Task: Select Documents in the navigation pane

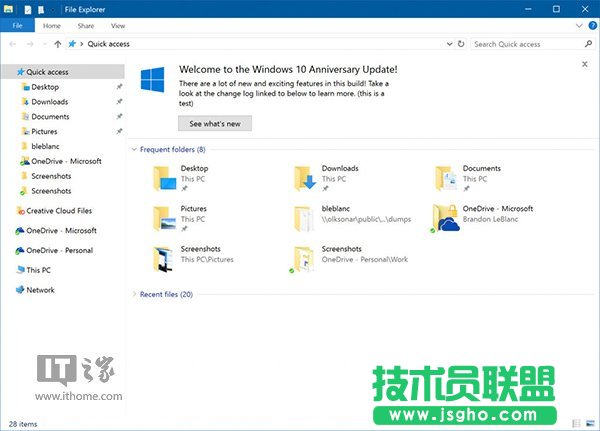Action: pyautogui.click(x=50, y=117)
